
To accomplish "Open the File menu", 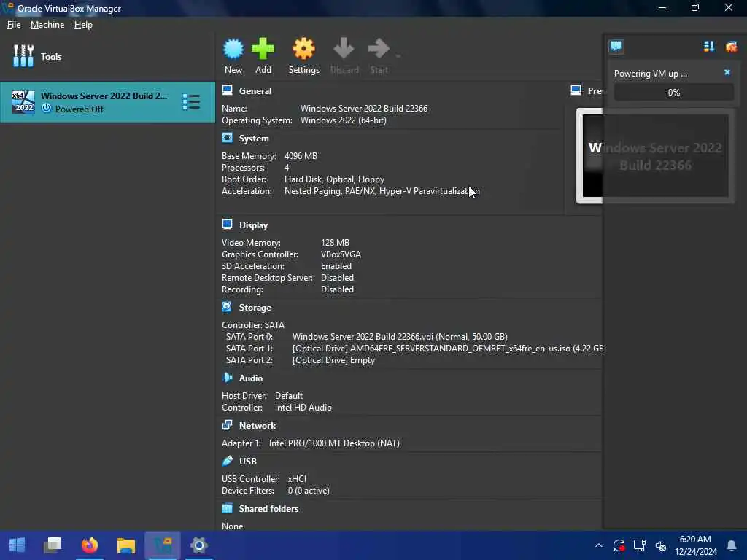I will pyautogui.click(x=14, y=25).
